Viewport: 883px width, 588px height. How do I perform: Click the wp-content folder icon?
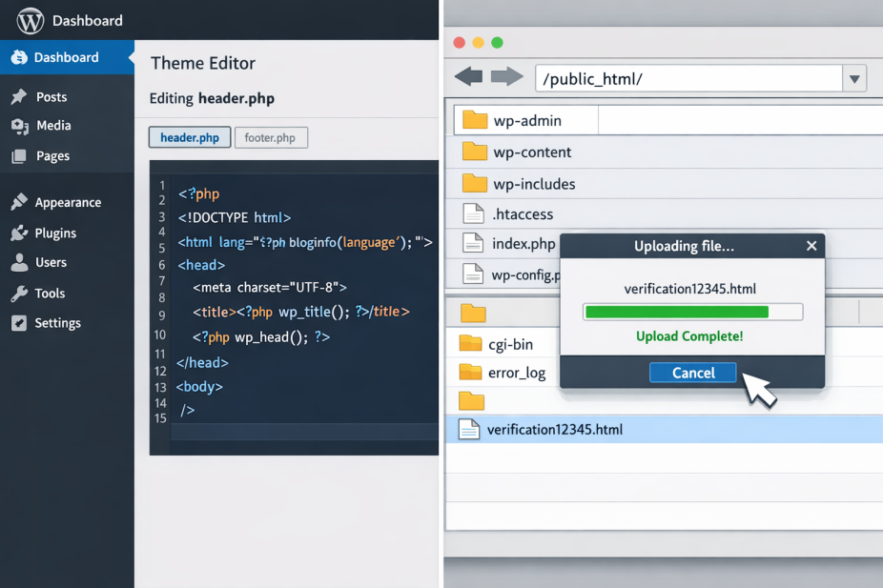point(474,152)
